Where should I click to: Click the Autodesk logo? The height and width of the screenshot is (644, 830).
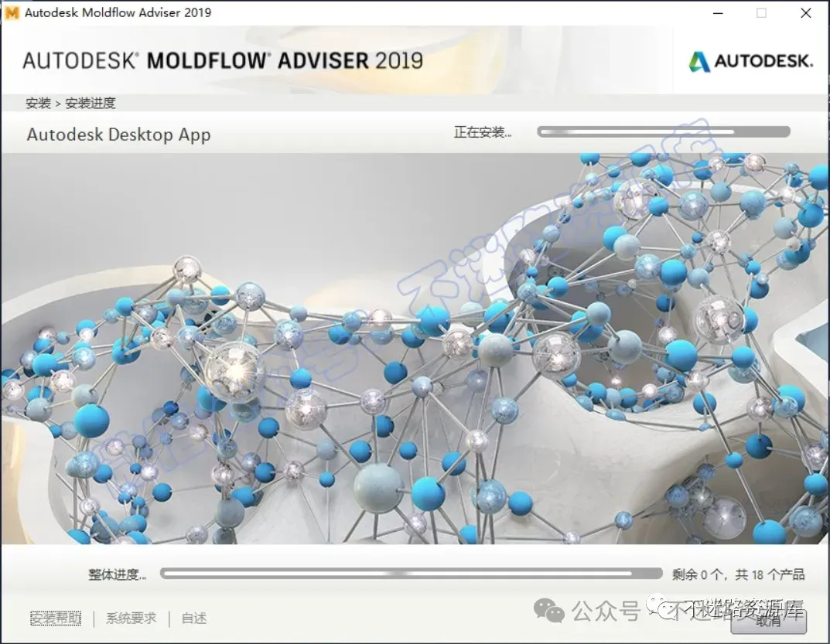(750, 61)
